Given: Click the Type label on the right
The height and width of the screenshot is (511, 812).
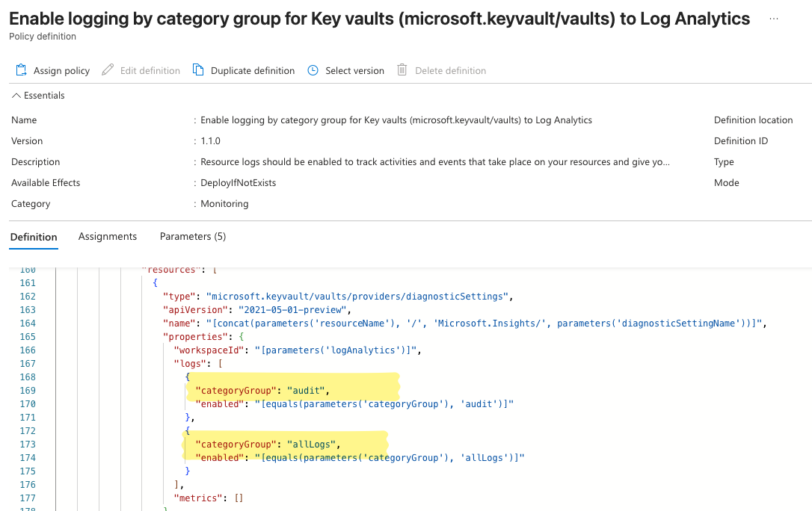Looking at the screenshot, I should coord(724,162).
